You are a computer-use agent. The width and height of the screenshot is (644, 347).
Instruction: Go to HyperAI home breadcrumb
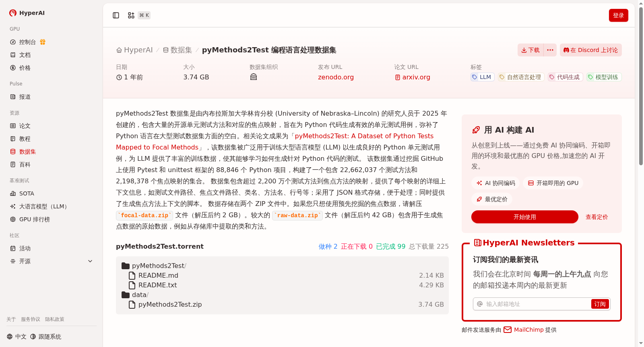click(134, 50)
